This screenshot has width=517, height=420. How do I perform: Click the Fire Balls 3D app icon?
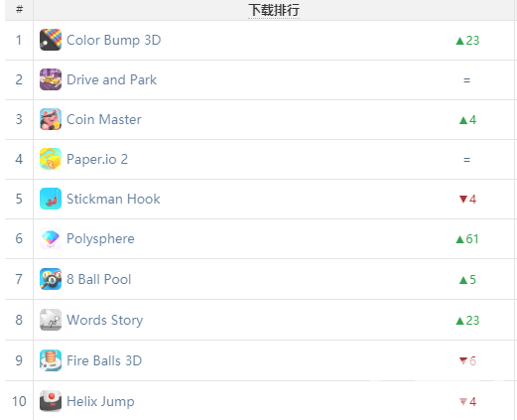click(x=51, y=360)
